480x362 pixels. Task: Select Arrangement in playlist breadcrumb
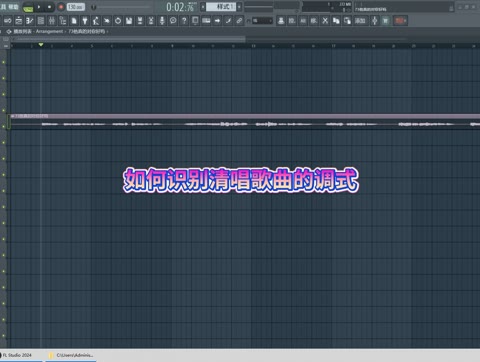coord(49,31)
